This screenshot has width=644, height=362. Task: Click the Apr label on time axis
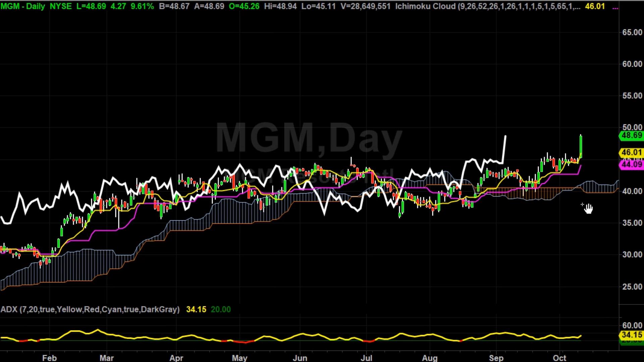pyautogui.click(x=176, y=358)
